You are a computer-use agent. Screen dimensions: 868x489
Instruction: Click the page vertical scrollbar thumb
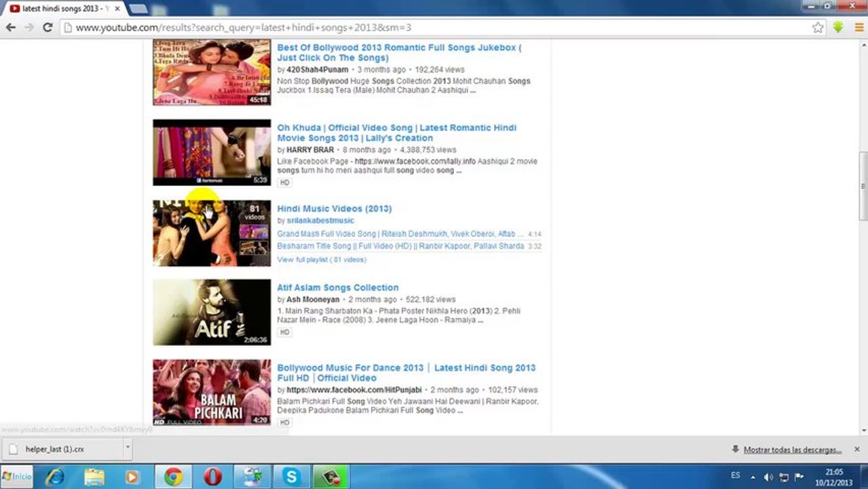[x=863, y=185]
